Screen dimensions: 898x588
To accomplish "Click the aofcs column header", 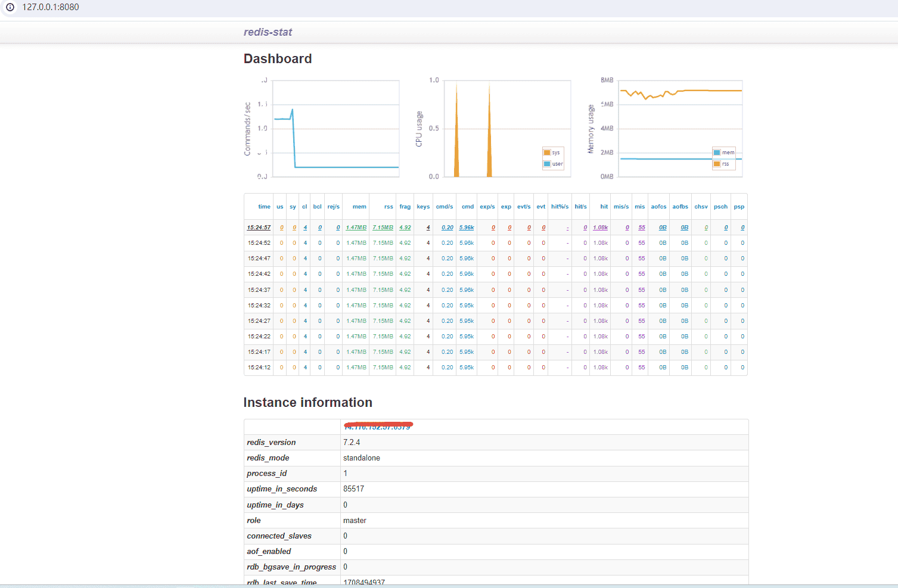I will [658, 207].
